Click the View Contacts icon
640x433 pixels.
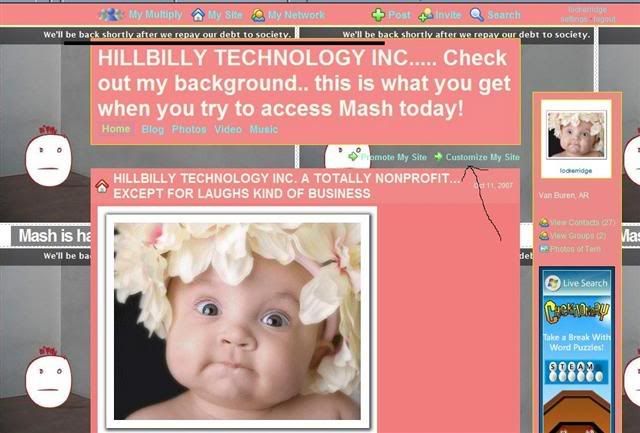pyautogui.click(x=544, y=222)
